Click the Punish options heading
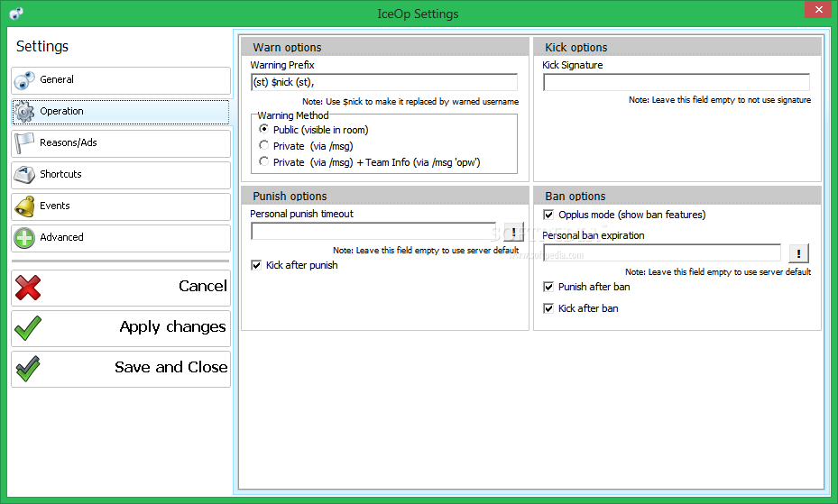Viewport: 838px width, 504px height. click(x=290, y=197)
